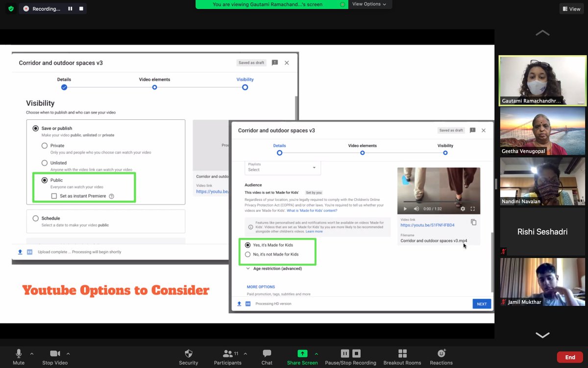
Task: Select Geetha Venugopal's video tile
Action: point(542,131)
